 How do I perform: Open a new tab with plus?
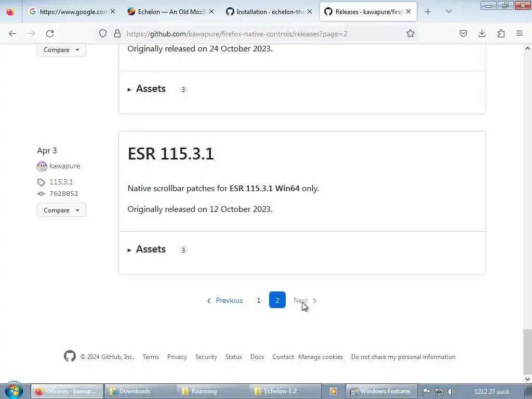click(428, 11)
